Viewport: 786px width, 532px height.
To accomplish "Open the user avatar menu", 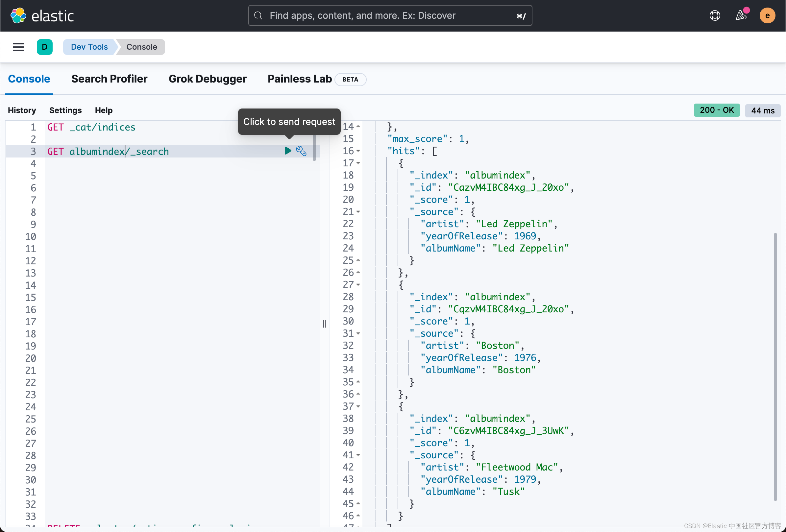I will pos(767,15).
